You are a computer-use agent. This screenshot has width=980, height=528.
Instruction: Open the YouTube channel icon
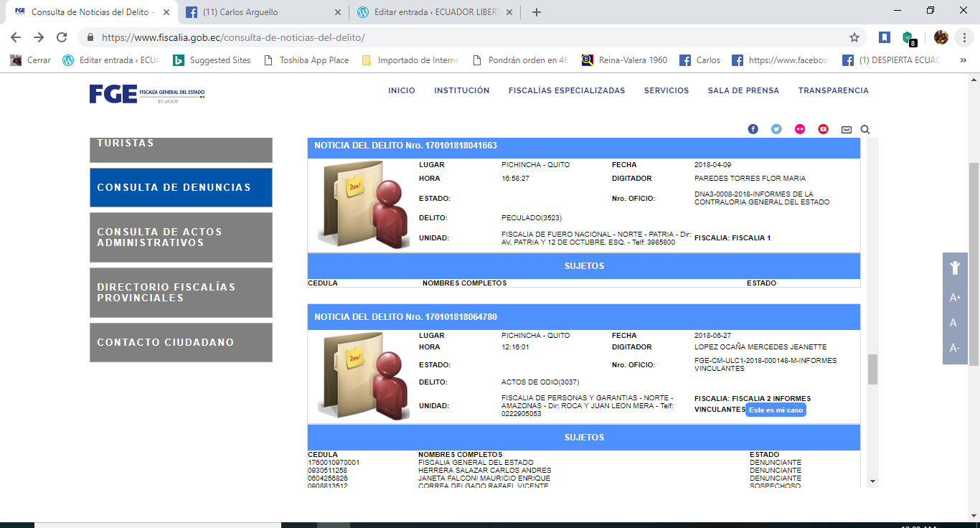(x=822, y=129)
